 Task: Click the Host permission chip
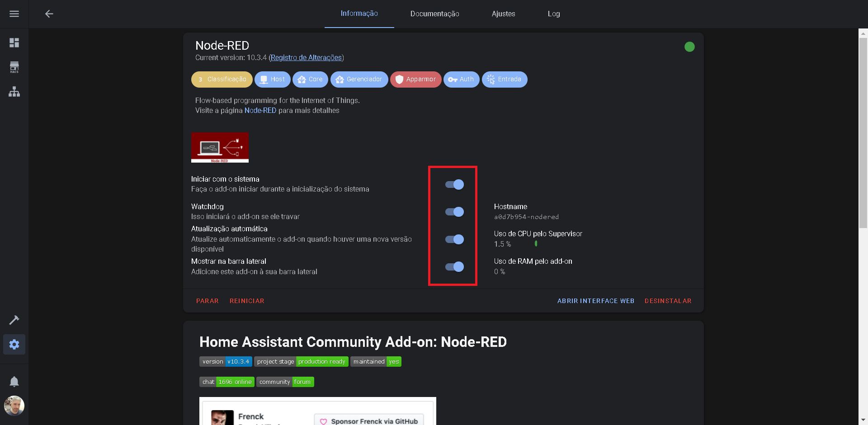pyautogui.click(x=273, y=79)
